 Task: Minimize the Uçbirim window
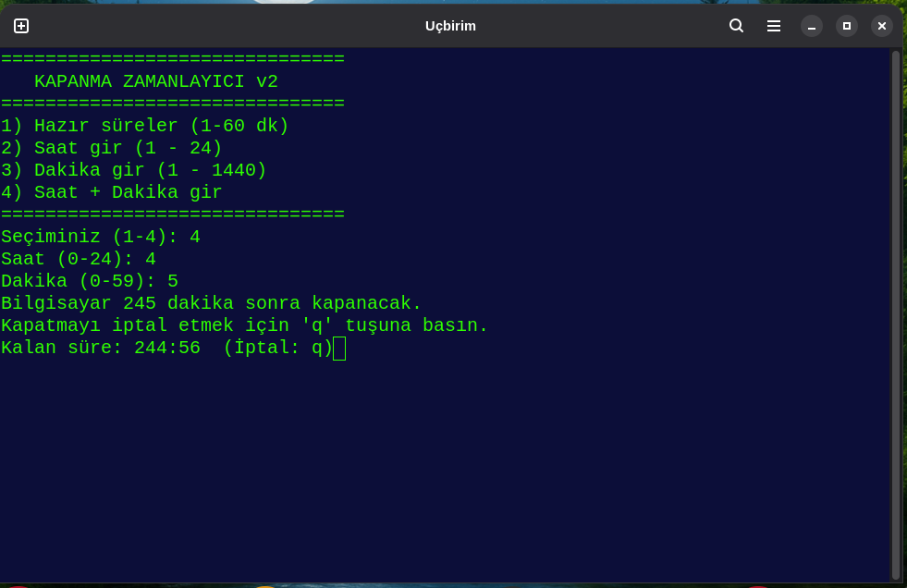812,26
